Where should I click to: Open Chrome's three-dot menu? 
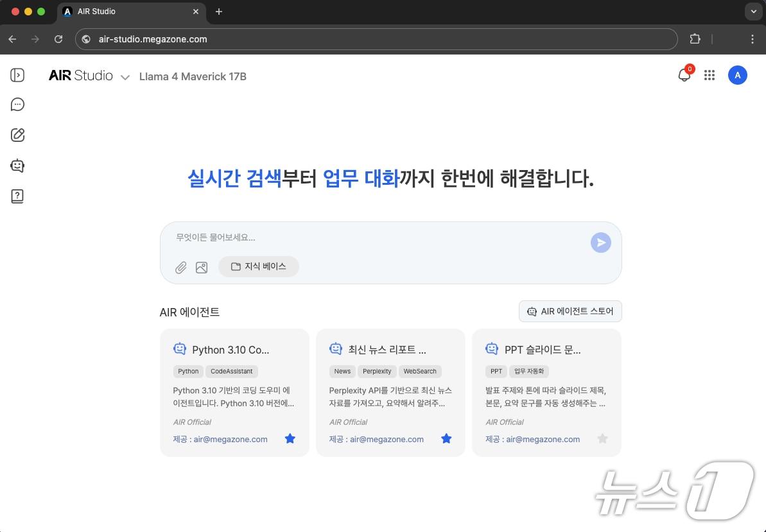click(753, 39)
